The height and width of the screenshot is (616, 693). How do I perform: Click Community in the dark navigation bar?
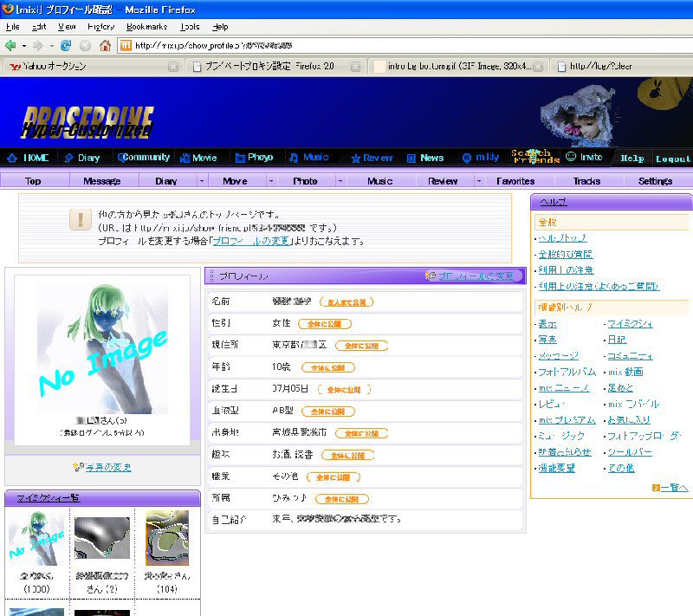144,158
